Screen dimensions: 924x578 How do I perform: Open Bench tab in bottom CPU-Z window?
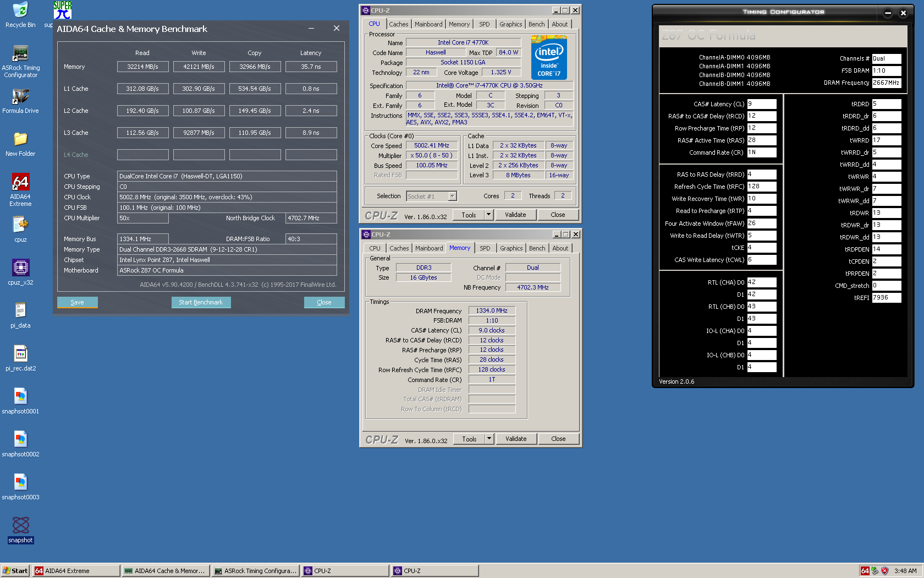pyautogui.click(x=537, y=248)
